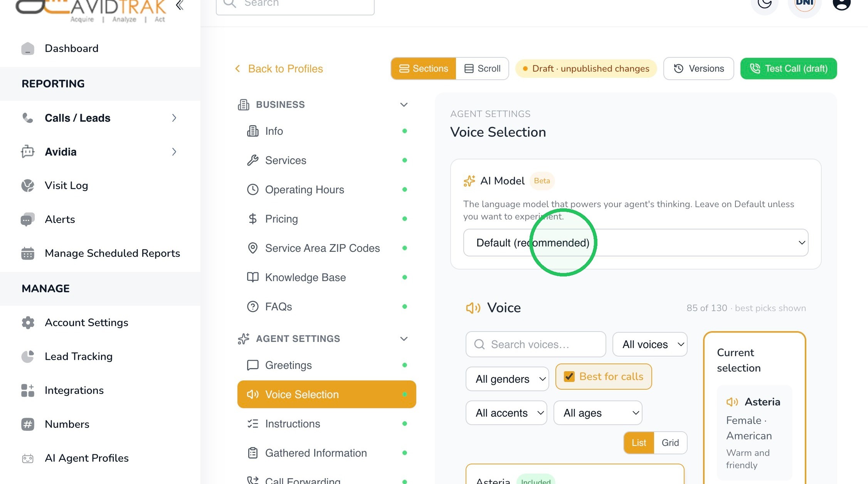
Task: Switch voice view to Grid
Action: tap(670, 443)
